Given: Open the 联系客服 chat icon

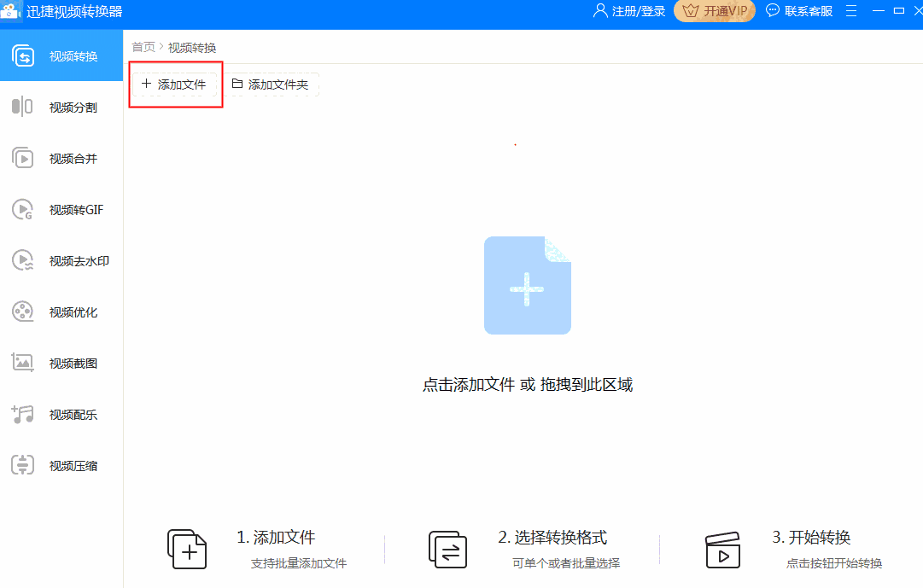Looking at the screenshot, I should (773, 10).
